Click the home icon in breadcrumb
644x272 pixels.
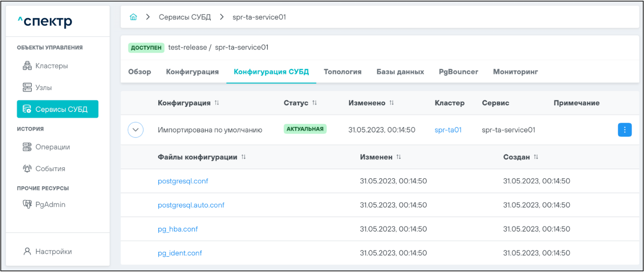click(x=133, y=17)
